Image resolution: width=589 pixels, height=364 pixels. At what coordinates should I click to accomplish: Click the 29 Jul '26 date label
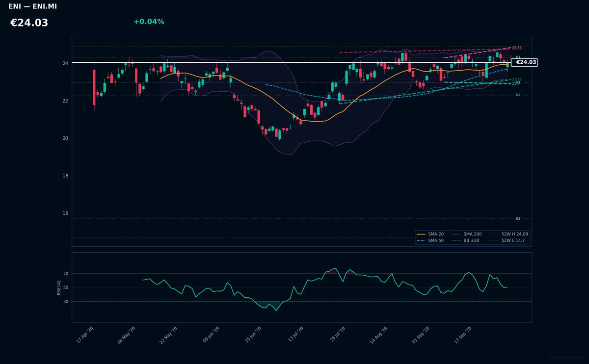click(x=339, y=335)
